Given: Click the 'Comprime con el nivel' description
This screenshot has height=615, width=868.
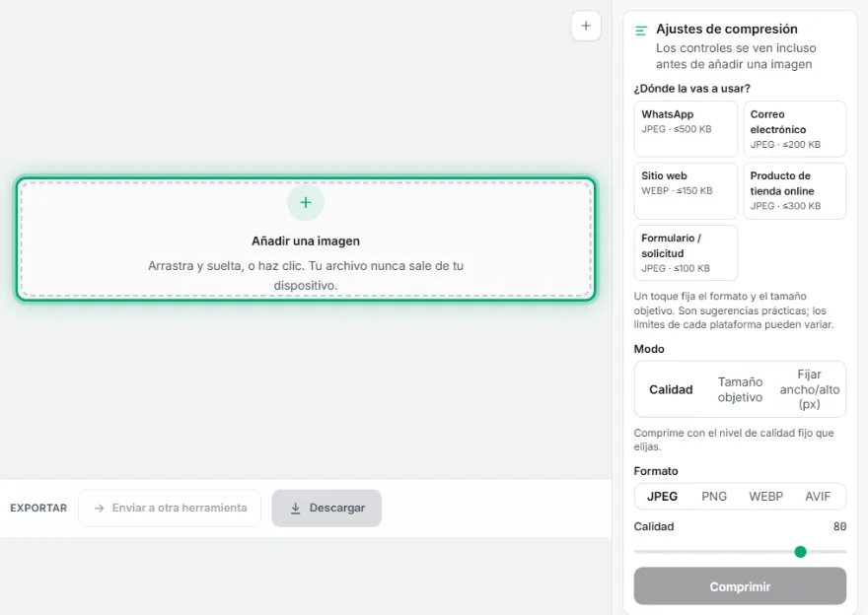Looking at the screenshot, I should 734,440.
